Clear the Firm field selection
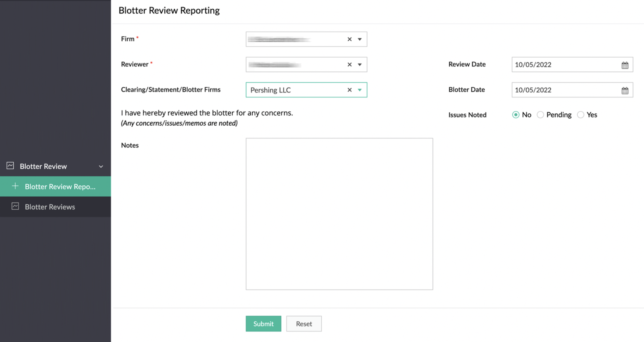The image size is (644, 342). pos(349,39)
